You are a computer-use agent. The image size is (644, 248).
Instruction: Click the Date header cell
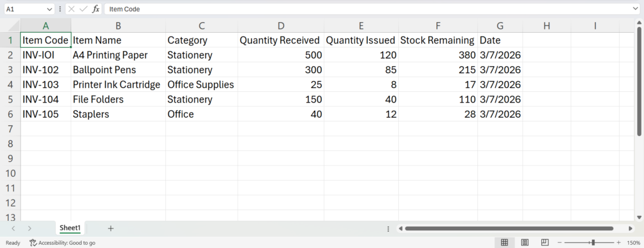point(500,40)
